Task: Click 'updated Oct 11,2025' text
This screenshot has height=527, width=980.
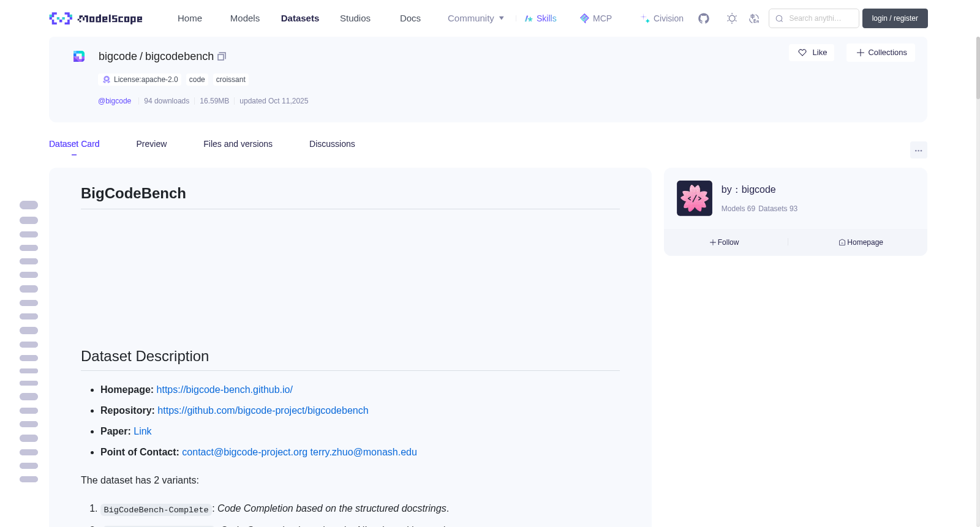Action: 274,101
